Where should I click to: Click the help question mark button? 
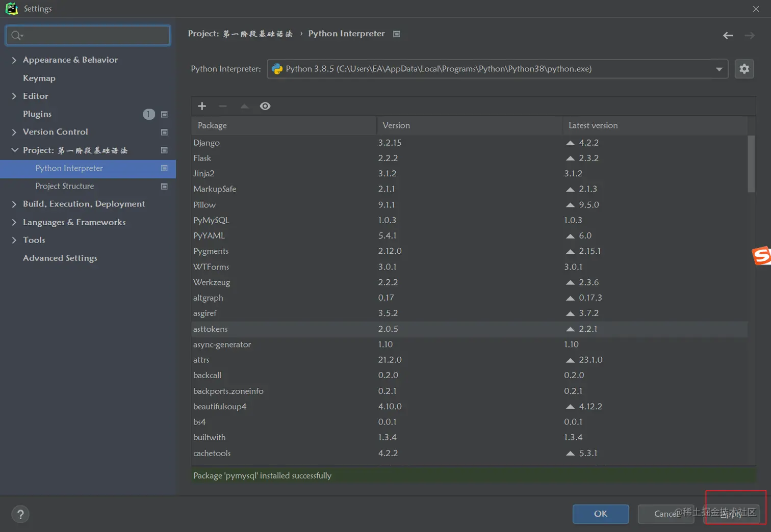pyautogui.click(x=20, y=514)
